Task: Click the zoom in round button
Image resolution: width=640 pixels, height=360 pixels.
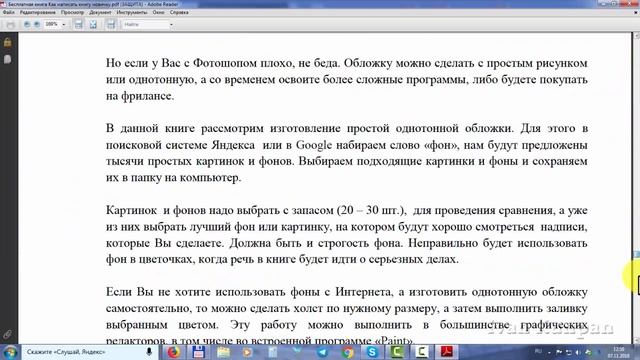Action: click(x=37, y=24)
